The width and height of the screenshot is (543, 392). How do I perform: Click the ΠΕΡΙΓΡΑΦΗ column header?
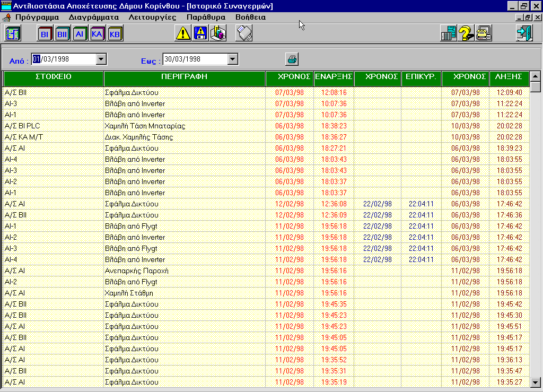pyautogui.click(x=184, y=77)
